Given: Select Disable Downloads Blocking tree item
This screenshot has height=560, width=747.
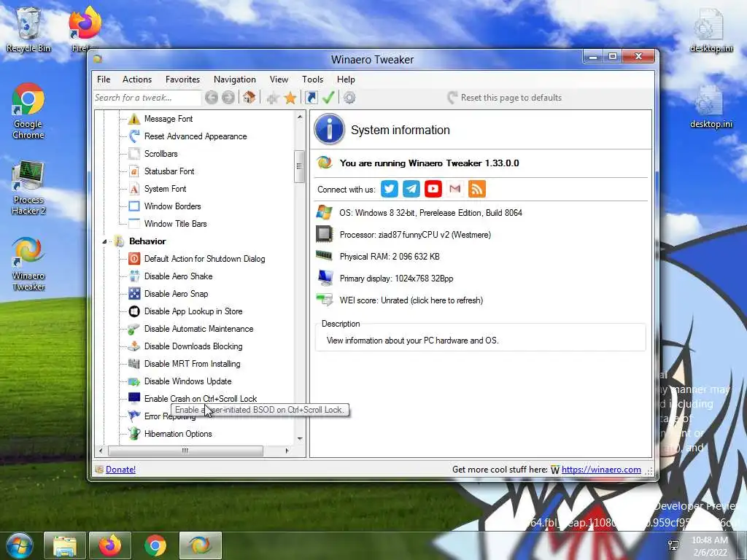Looking at the screenshot, I should 193,346.
